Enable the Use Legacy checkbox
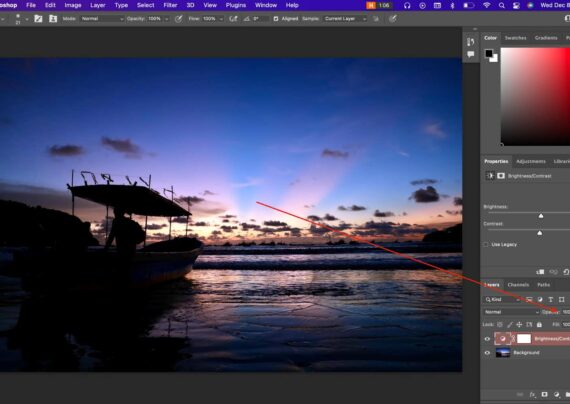The width and height of the screenshot is (570, 404). pos(486,244)
